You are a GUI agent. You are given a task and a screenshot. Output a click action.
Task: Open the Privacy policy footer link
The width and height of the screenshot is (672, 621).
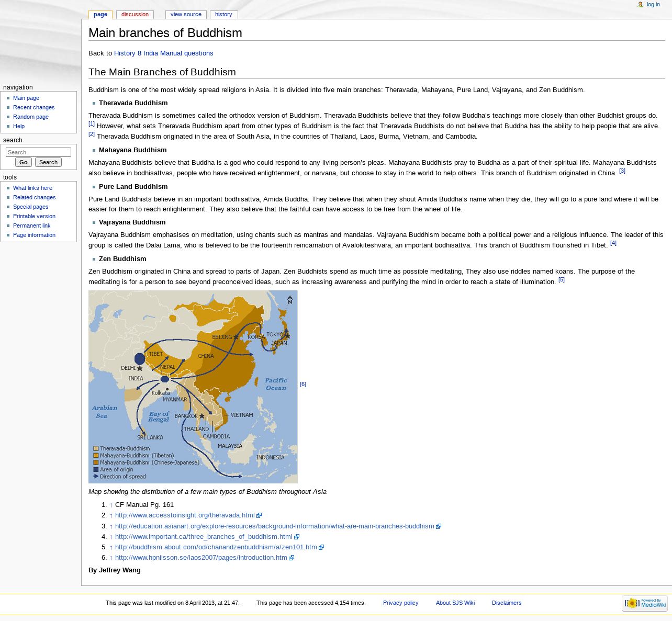tap(401, 603)
